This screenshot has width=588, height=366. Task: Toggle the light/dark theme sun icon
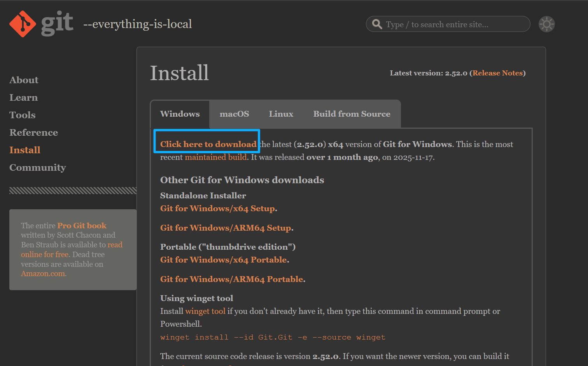pyautogui.click(x=546, y=24)
